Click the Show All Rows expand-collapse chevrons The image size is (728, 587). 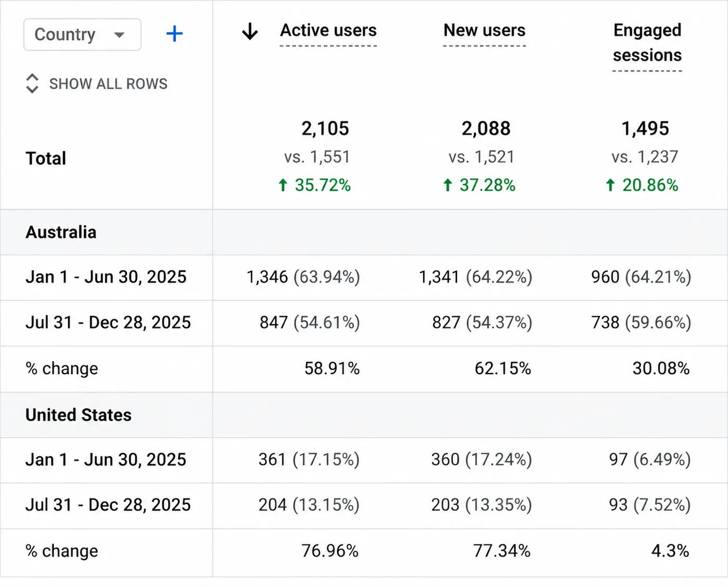click(x=32, y=83)
